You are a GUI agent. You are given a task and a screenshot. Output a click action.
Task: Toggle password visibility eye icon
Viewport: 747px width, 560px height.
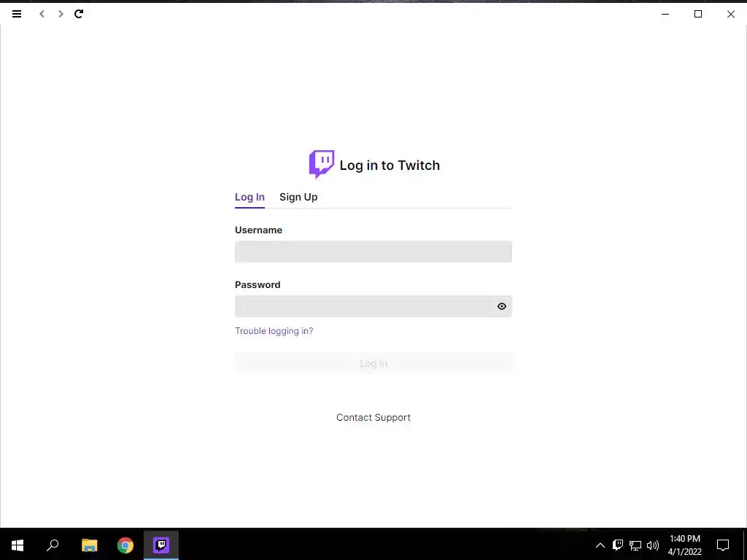tap(502, 306)
